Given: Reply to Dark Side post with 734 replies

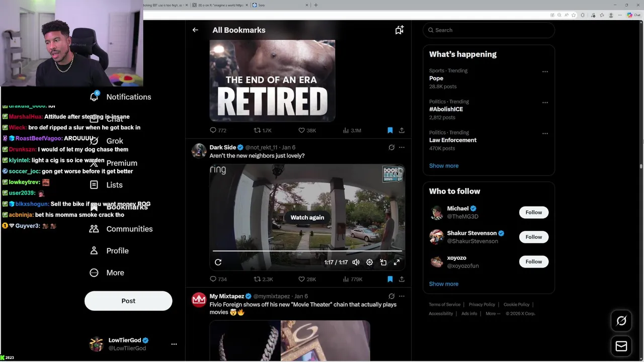Looking at the screenshot, I should (218, 279).
